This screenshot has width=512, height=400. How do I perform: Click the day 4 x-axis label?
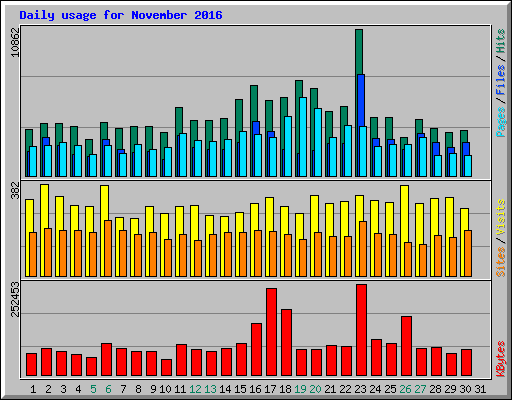tap(78, 389)
